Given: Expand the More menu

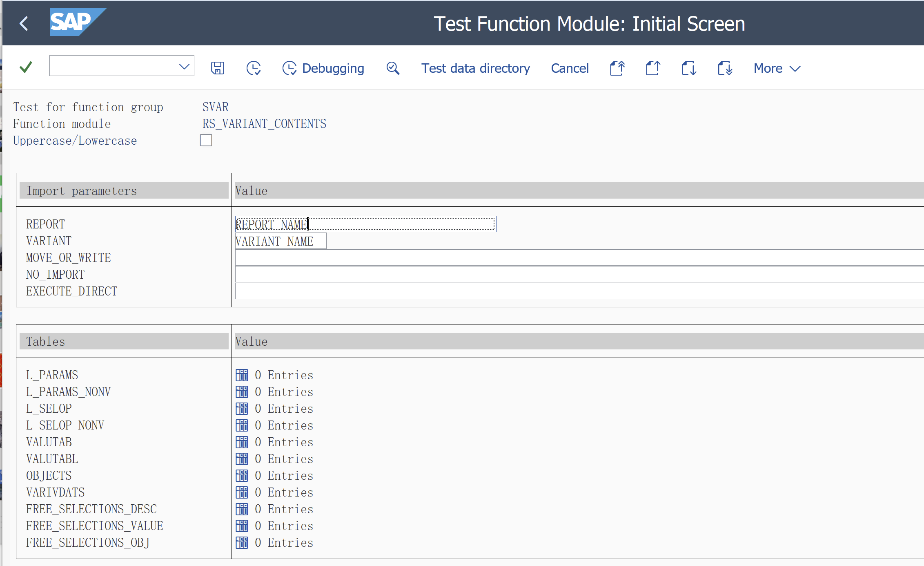Looking at the screenshot, I should (x=777, y=68).
